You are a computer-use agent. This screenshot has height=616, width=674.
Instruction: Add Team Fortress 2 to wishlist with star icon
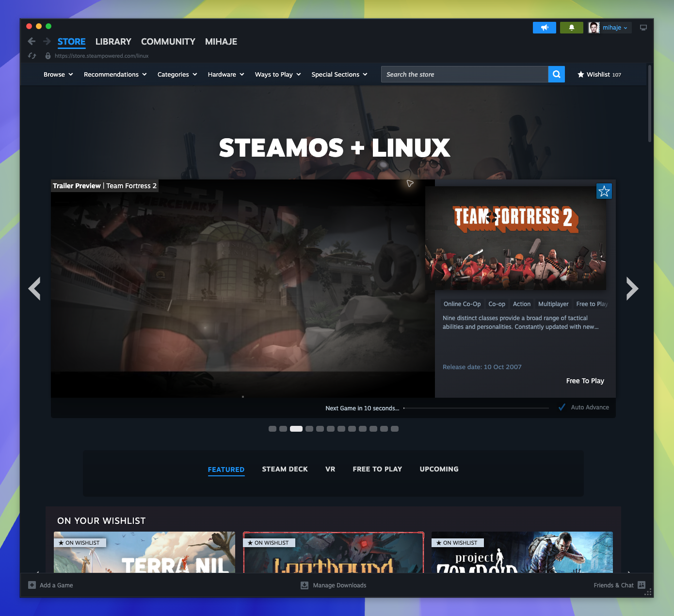point(604,191)
